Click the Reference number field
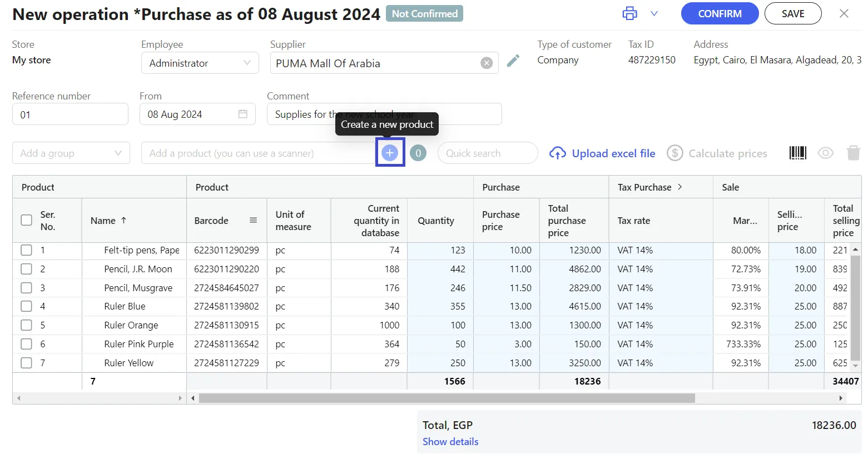Image resolution: width=868 pixels, height=454 pixels. tap(70, 114)
